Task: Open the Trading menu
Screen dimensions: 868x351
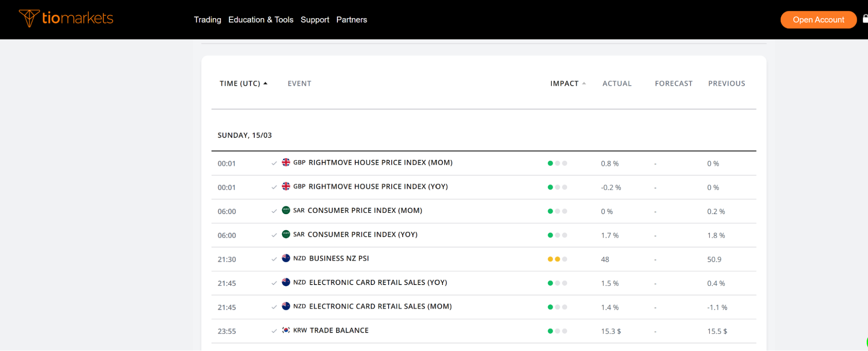Action: pos(207,20)
